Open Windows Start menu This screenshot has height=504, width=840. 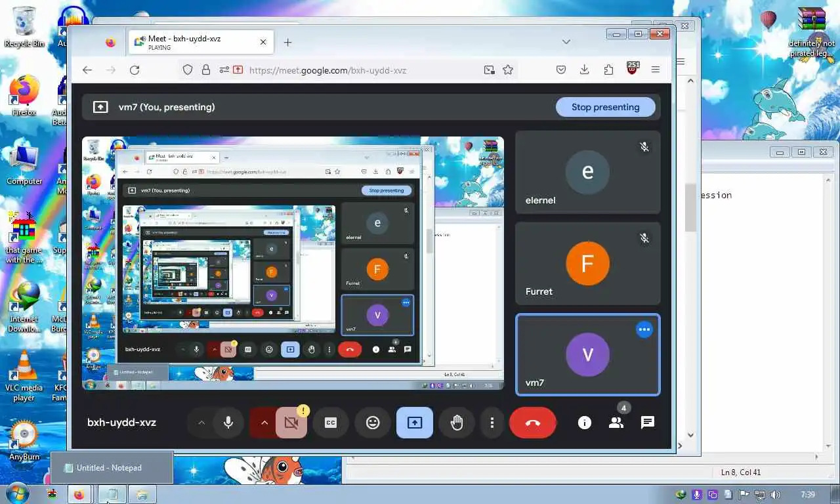coord(18,493)
